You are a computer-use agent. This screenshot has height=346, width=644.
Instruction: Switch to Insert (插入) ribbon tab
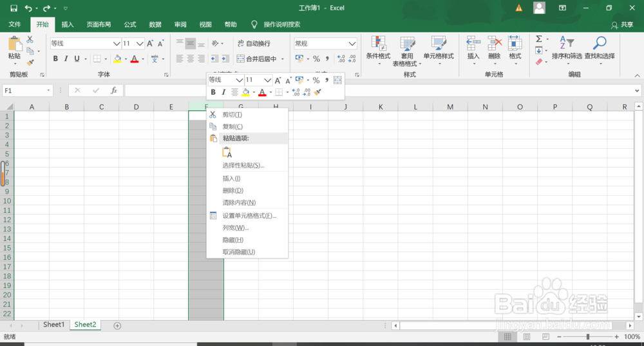68,24
